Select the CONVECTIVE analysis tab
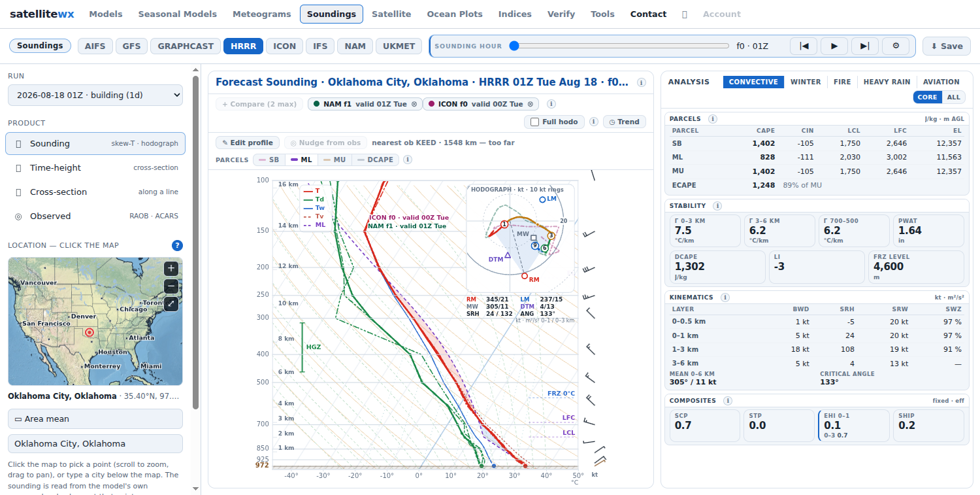This screenshot has width=980, height=495. (x=753, y=82)
